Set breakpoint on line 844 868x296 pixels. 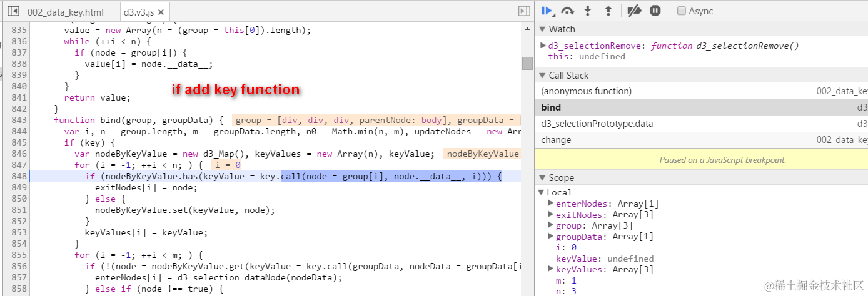(x=19, y=131)
